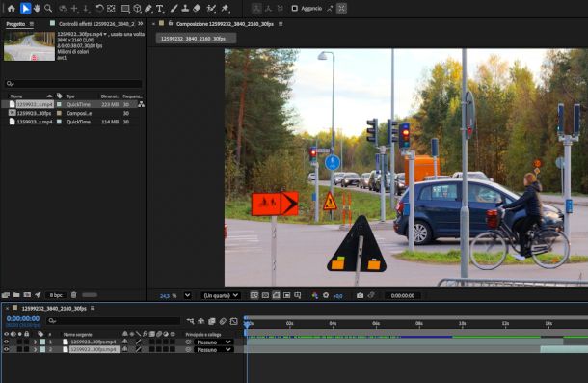Enable frame blending icon in timeline header
This screenshot has width=588, height=383.
212,321
